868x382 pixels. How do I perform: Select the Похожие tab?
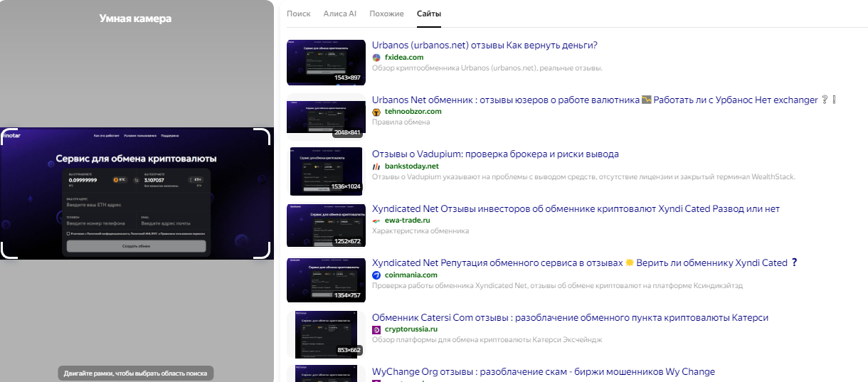[386, 14]
